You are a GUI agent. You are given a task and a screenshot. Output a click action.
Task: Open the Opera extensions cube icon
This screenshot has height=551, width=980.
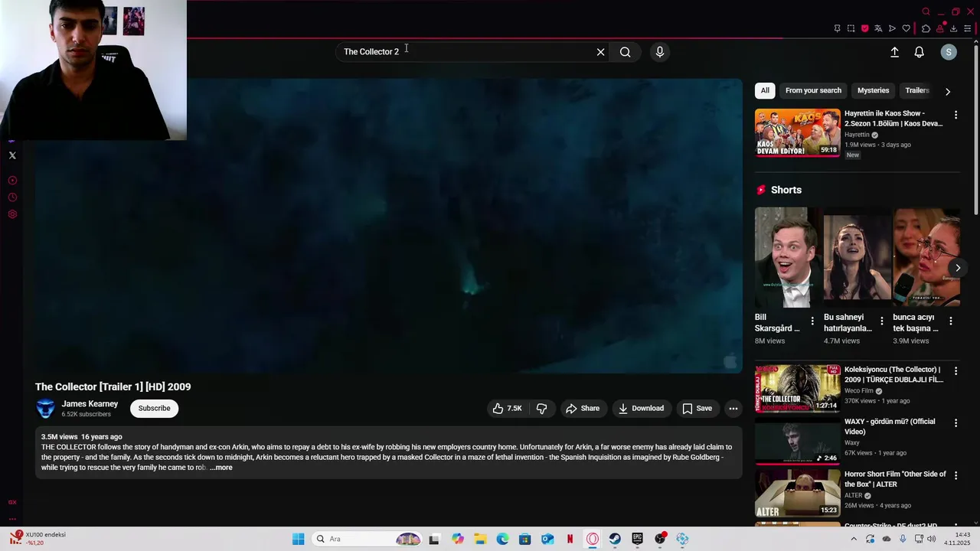926,28
